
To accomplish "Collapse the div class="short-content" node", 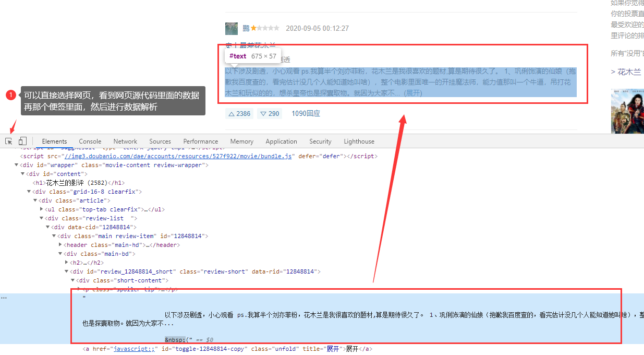I will point(72,280).
